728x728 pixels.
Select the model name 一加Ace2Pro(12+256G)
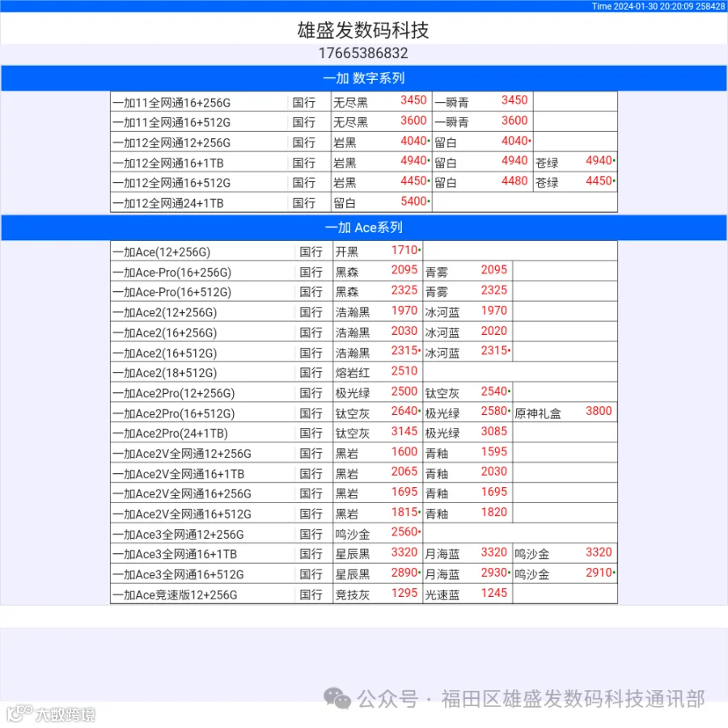[x=174, y=393]
